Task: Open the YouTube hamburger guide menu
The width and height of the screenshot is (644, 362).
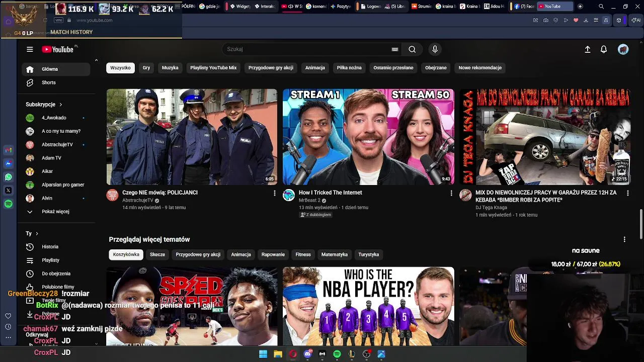Action: (x=30, y=49)
